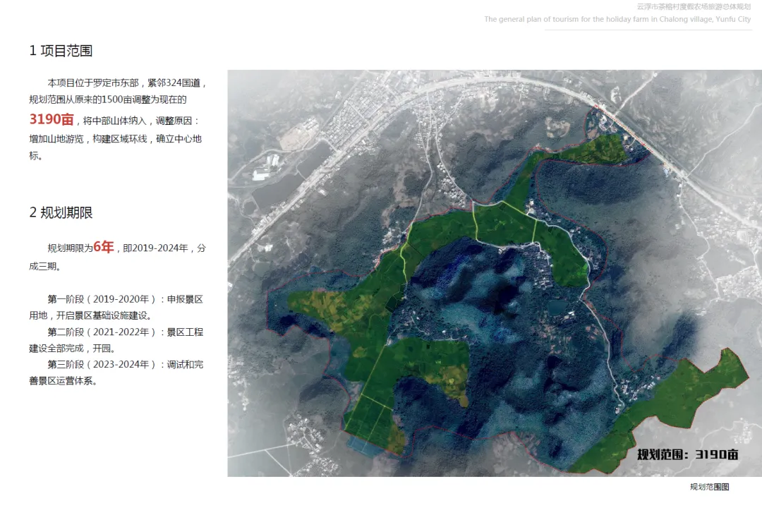Click the Chinese header title at top right
Image resolution: width=762 pixels, height=532 pixels.
tap(694, 7)
